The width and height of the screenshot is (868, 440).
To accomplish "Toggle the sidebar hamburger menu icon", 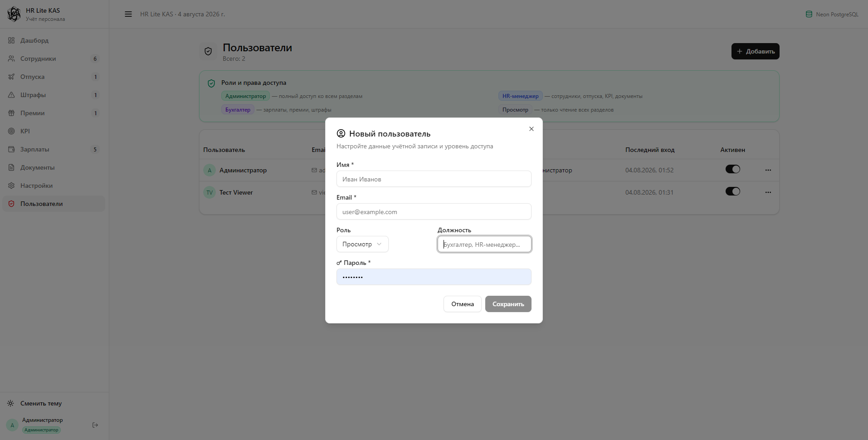I will (x=128, y=14).
